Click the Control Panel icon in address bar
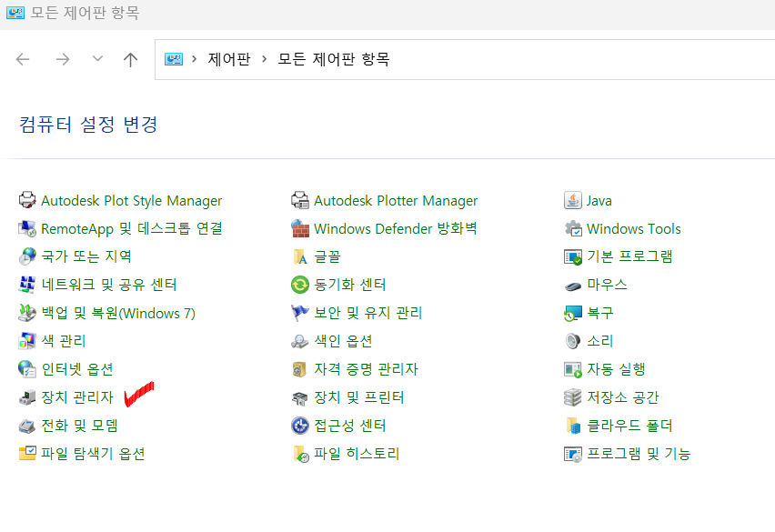 pos(174,59)
